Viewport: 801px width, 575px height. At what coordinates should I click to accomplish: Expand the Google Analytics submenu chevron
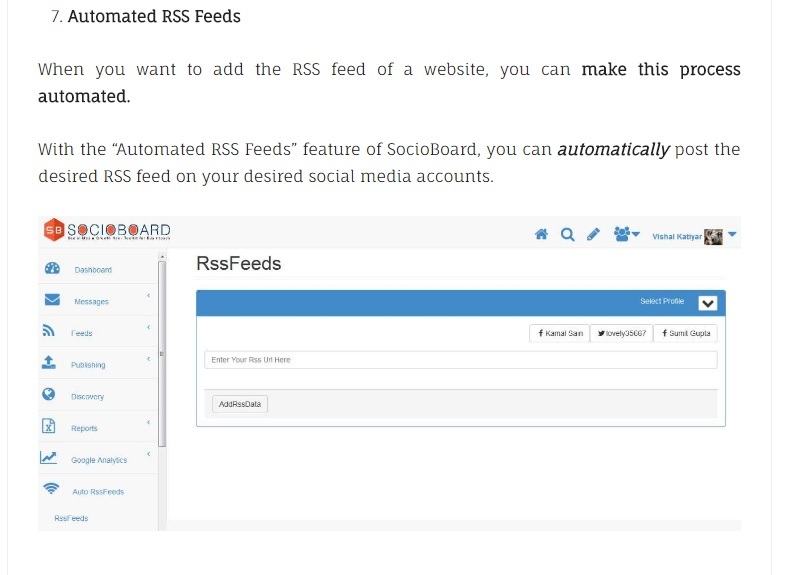pyautogui.click(x=149, y=454)
